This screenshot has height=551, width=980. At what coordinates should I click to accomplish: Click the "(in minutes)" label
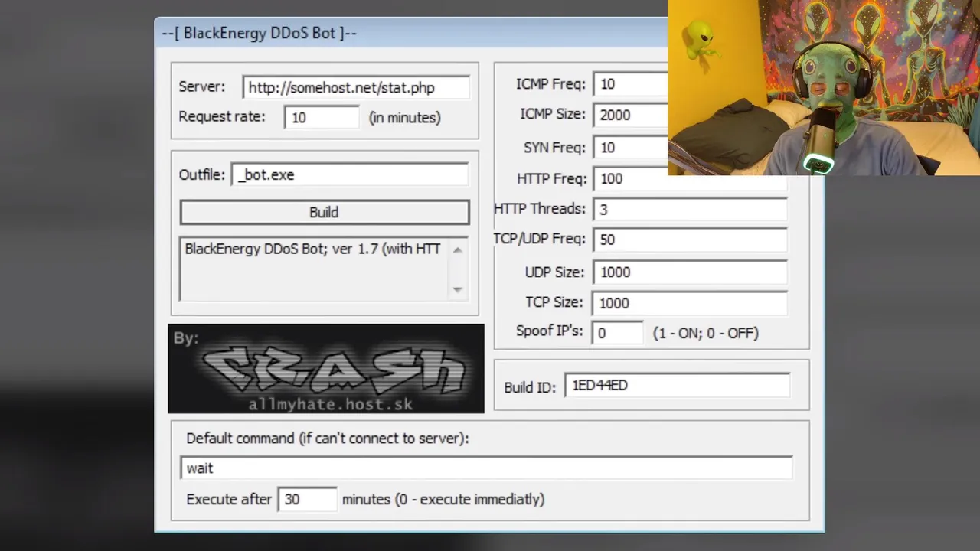point(405,117)
